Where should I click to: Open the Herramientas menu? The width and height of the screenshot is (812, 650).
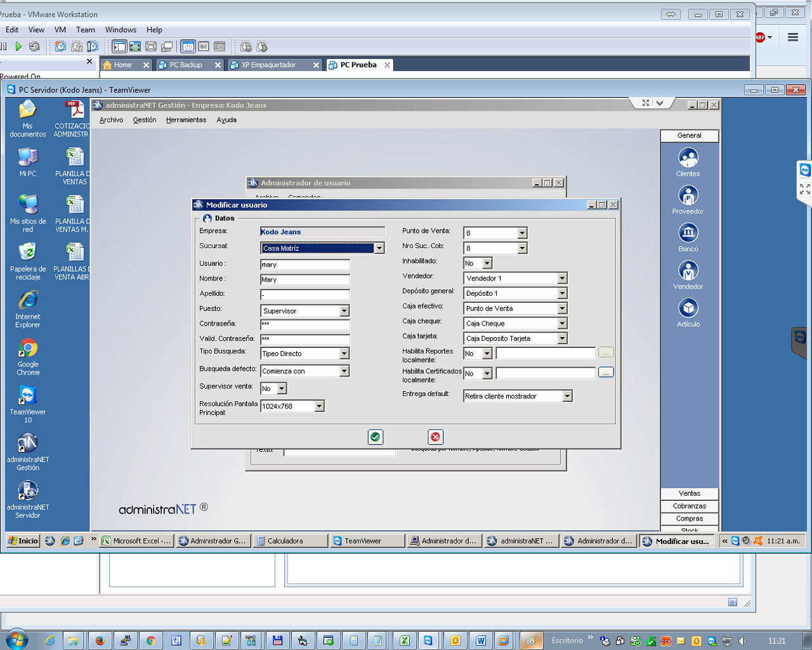click(186, 120)
